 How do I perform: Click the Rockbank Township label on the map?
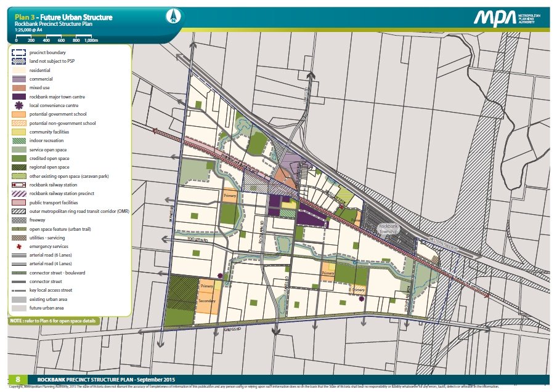pos(389,229)
